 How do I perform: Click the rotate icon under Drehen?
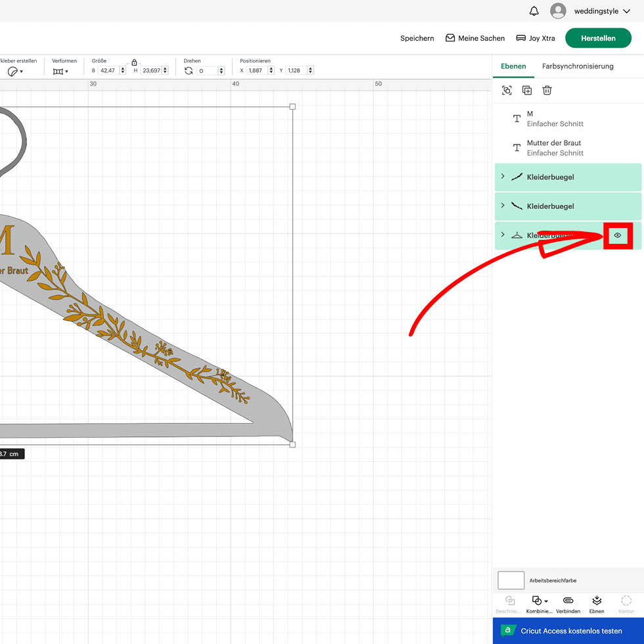click(189, 70)
